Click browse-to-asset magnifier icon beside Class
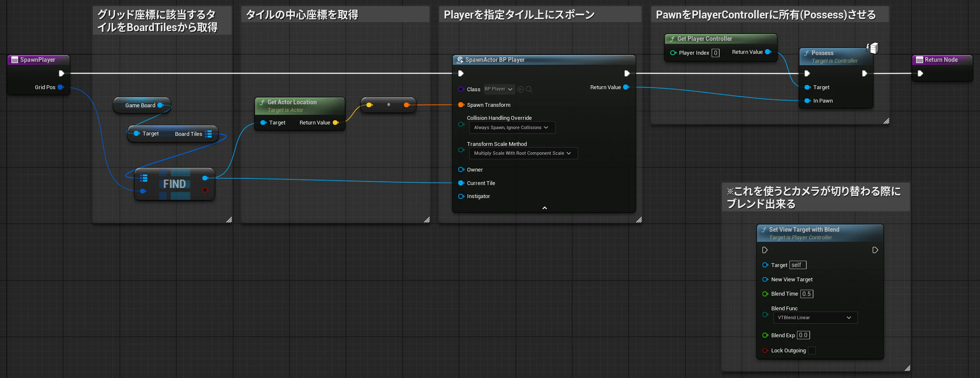The height and width of the screenshot is (378, 980). tap(529, 90)
